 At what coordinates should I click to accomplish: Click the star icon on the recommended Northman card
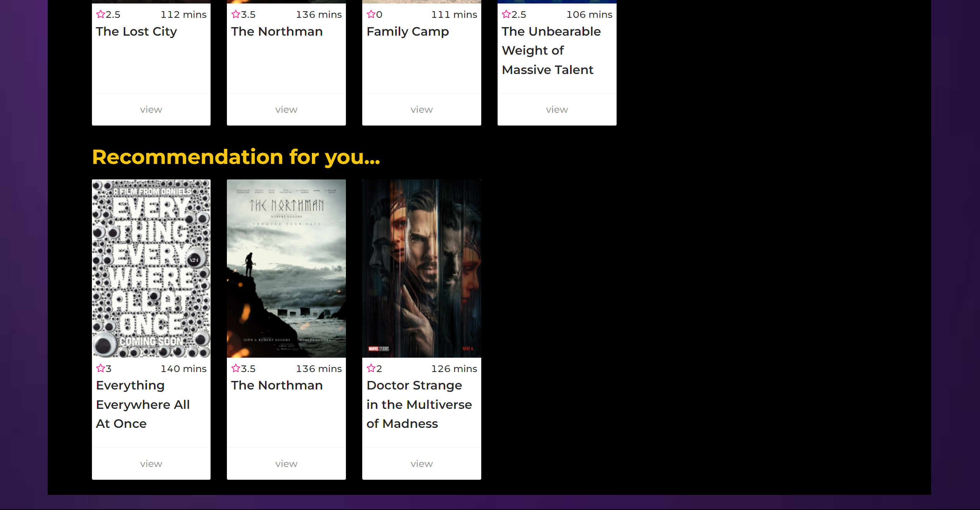click(236, 368)
